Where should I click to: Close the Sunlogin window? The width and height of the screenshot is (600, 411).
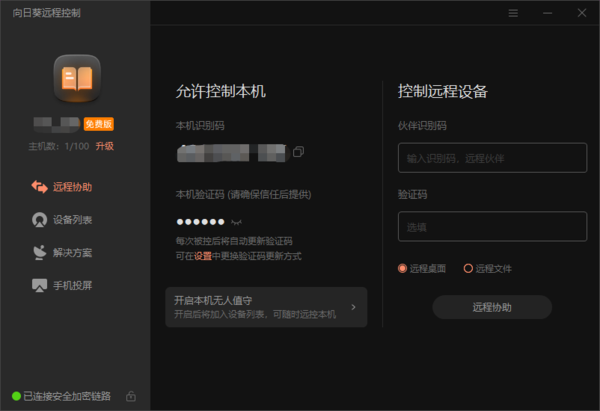tap(582, 13)
